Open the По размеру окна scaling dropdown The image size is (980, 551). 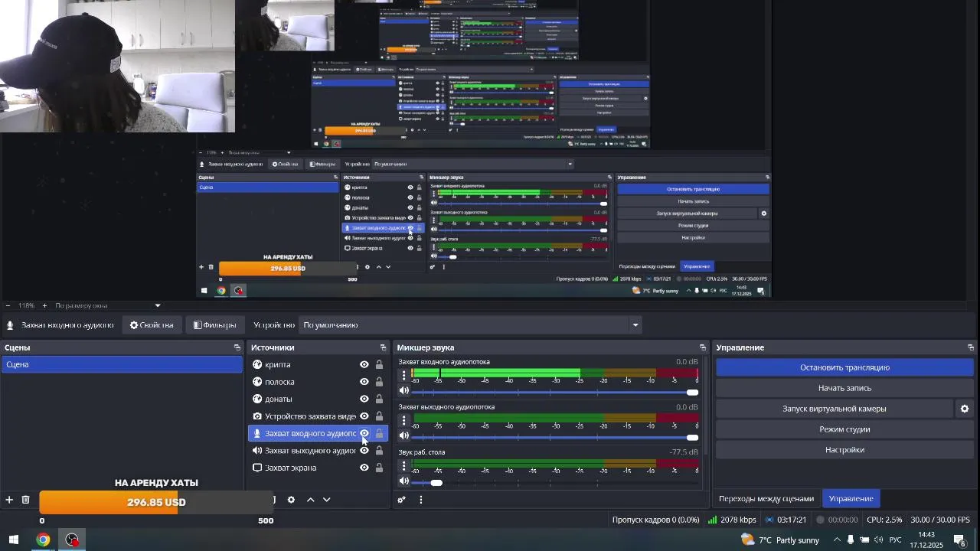point(107,305)
